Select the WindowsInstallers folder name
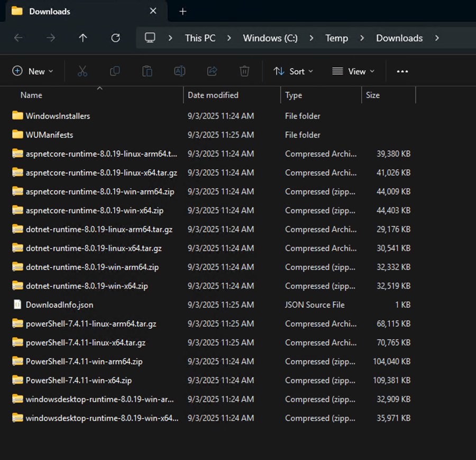The image size is (476, 460). point(58,116)
